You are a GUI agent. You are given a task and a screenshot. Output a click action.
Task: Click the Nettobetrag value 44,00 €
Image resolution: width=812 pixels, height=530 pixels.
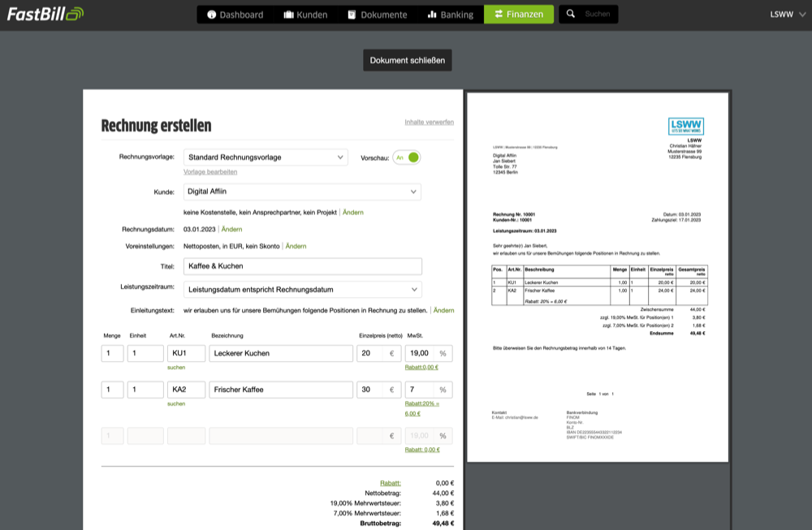tap(443, 493)
